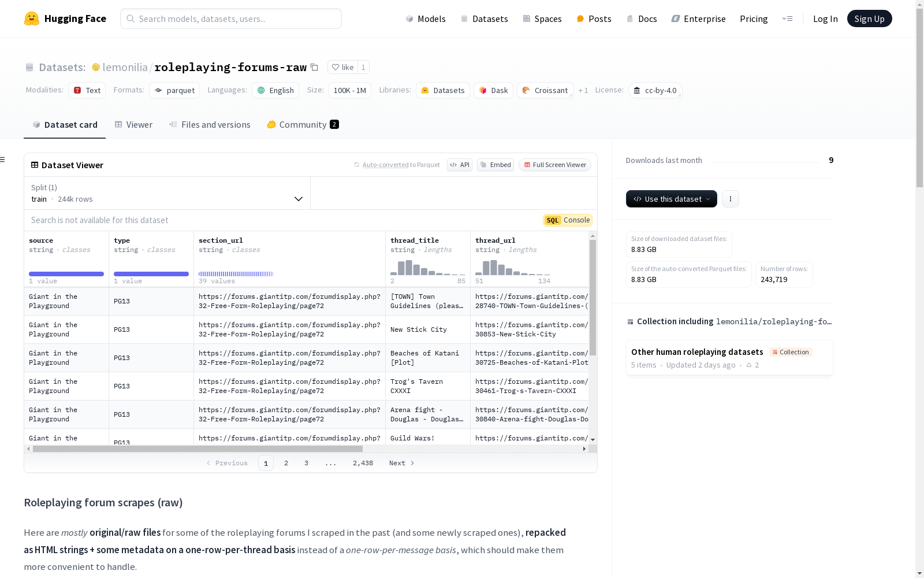
Task: Open the Community tab
Action: (x=303, y=125)
